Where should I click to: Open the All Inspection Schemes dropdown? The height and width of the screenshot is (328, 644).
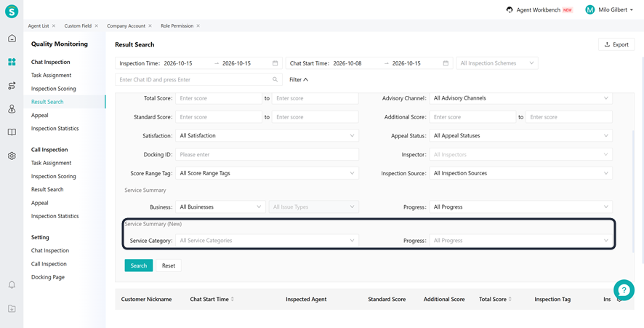(497, 63)
